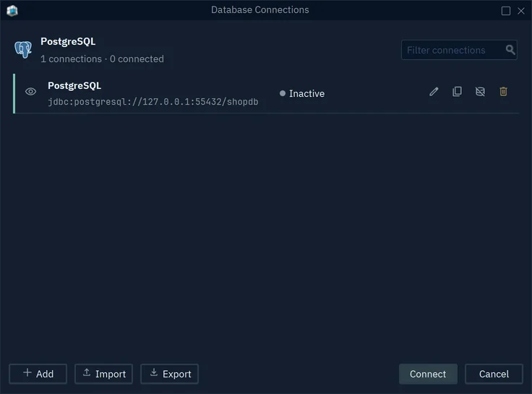Click the PostgreSQL group heading
The image size is (532, 394).
[x=68, y=41]
